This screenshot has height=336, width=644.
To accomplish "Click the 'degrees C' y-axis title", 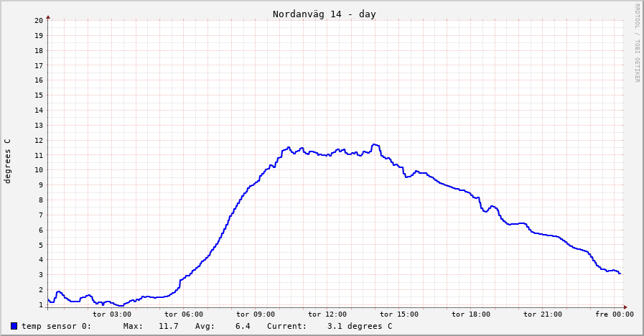I will (x=8, y=161).
